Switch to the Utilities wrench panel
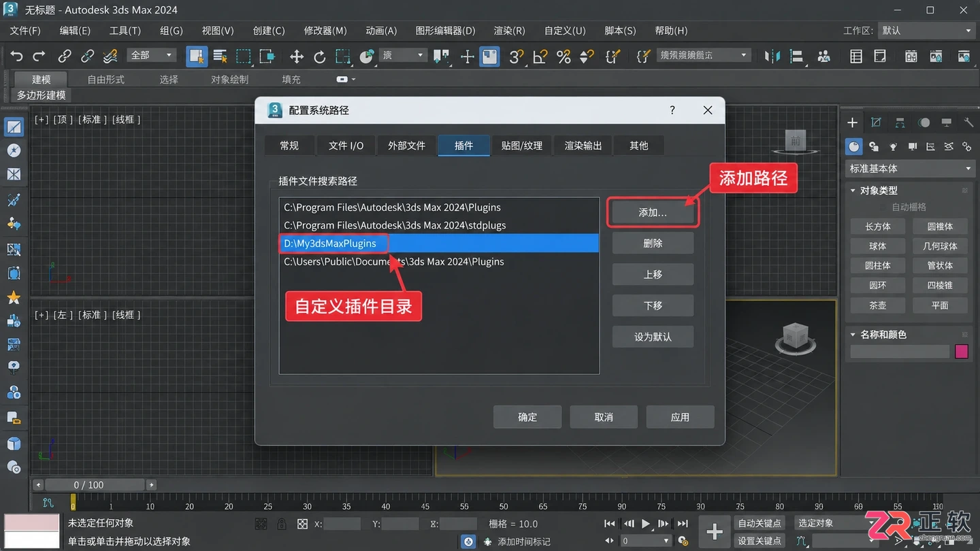This screenshot has width=980, height=551. click(x=968, y=122)
